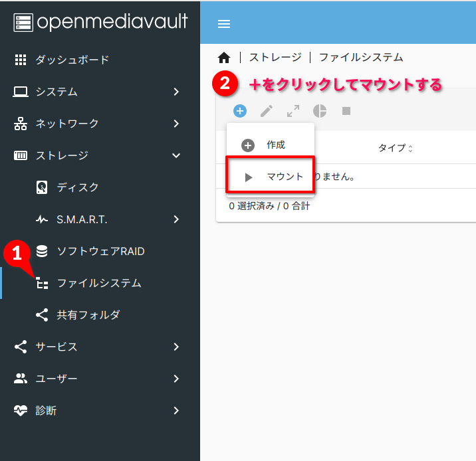The width and height of the screenshot is (476, 461).
Task: Sort by タイプ column arrows
Action: (410, 149)
